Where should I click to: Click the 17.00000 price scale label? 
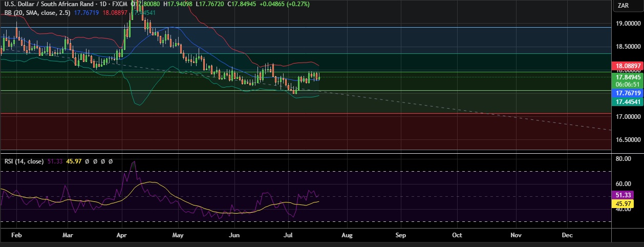[x=629, y=116]
